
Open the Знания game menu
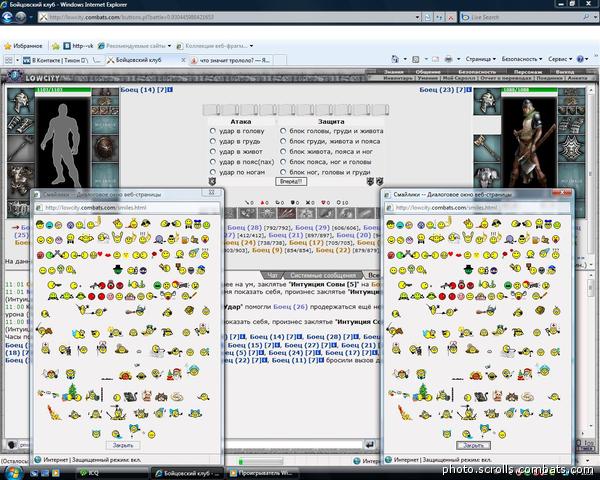coord(394,72)
